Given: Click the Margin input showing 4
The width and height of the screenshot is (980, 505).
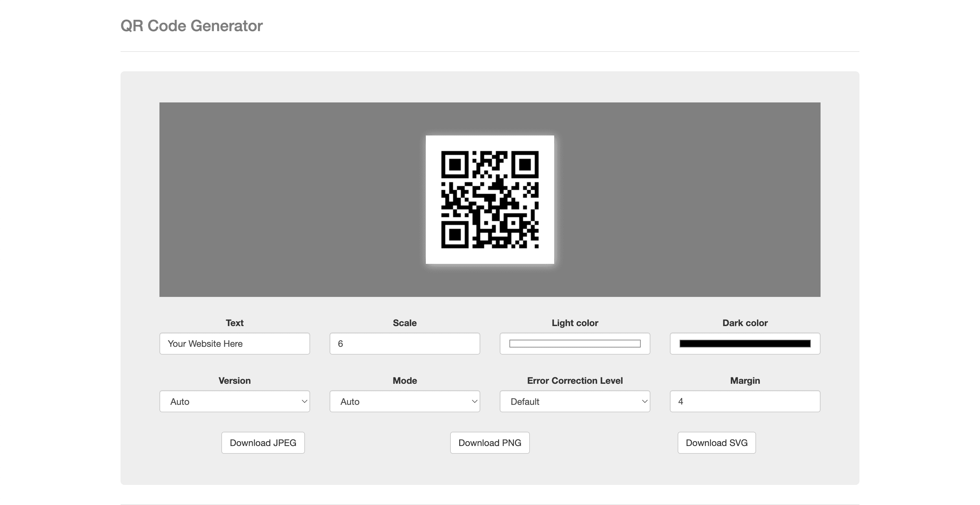Looking at the screenshot, I should (x=744, y=401).
